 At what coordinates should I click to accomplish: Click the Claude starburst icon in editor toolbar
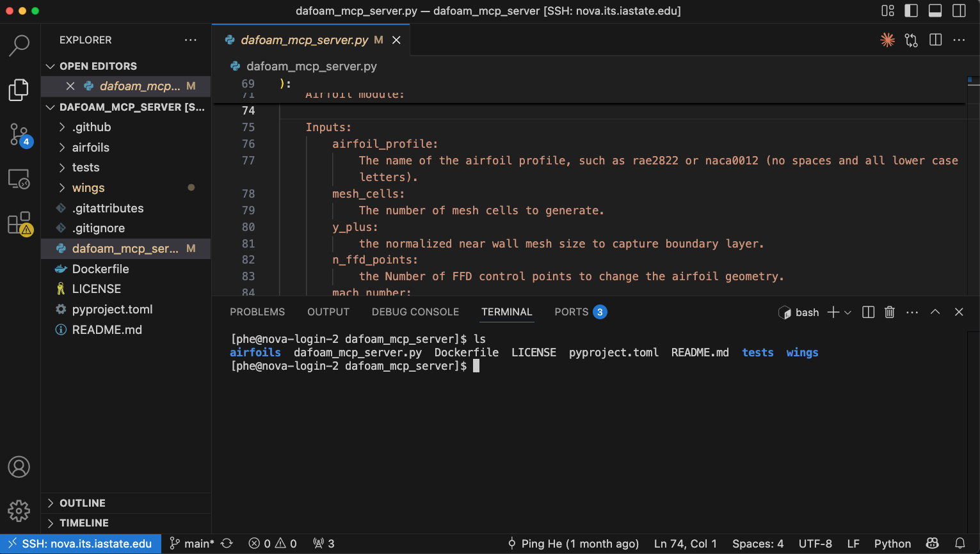(x=887, y=40)
